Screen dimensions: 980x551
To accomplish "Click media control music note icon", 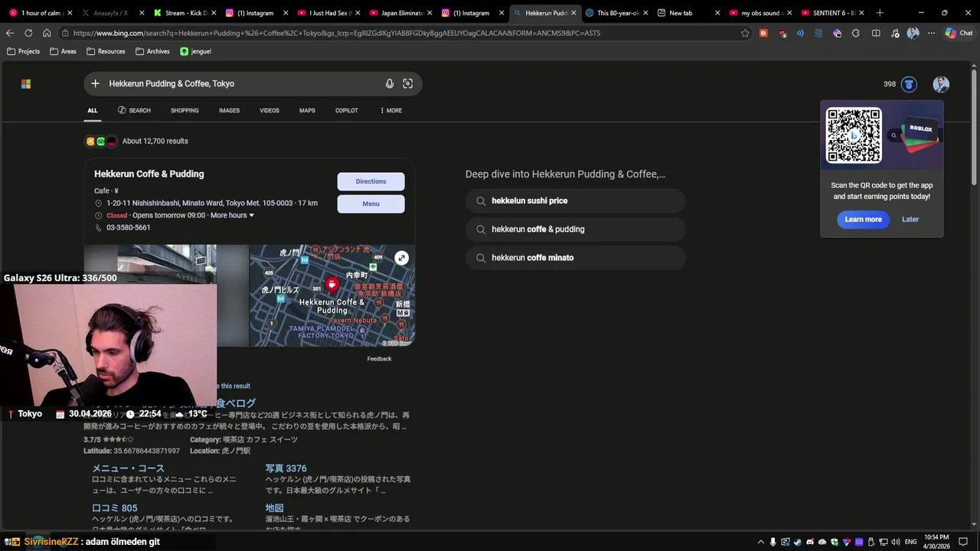I will (894, 33).
